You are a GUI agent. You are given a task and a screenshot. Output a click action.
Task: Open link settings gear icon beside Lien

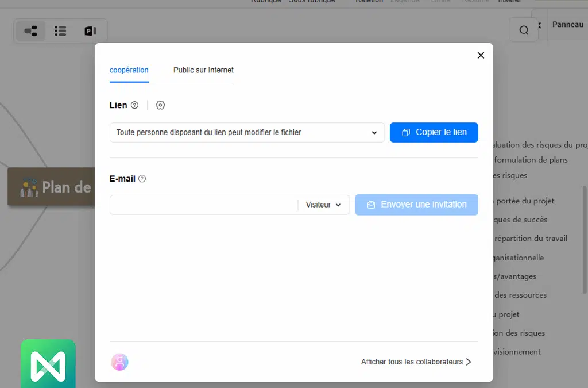(x=160, y=105)
